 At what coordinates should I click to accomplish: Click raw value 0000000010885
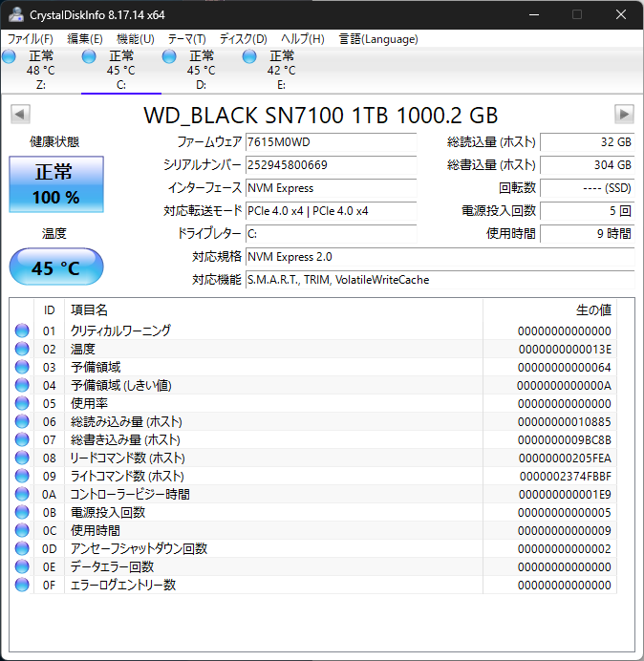pos(565,422)
